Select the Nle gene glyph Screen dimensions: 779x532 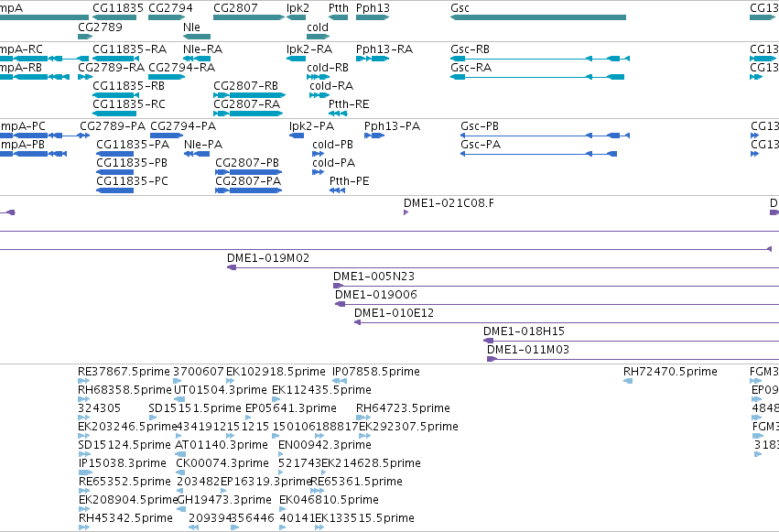tap(197, 37)
